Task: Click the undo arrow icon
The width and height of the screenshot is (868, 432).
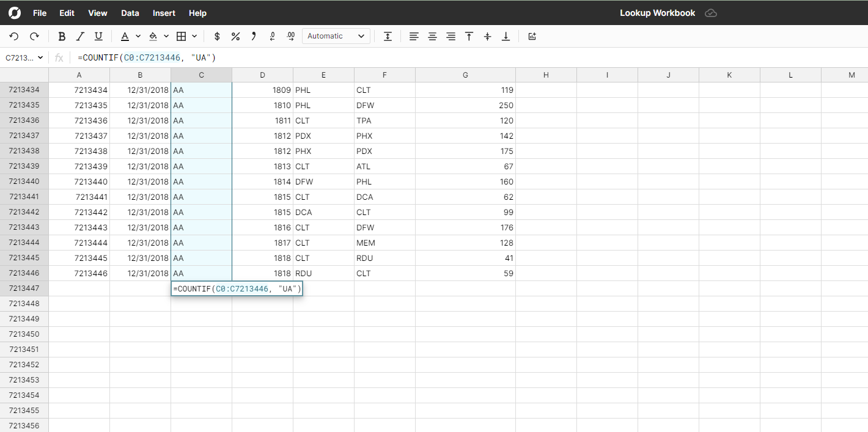Action: pos(14,36)
